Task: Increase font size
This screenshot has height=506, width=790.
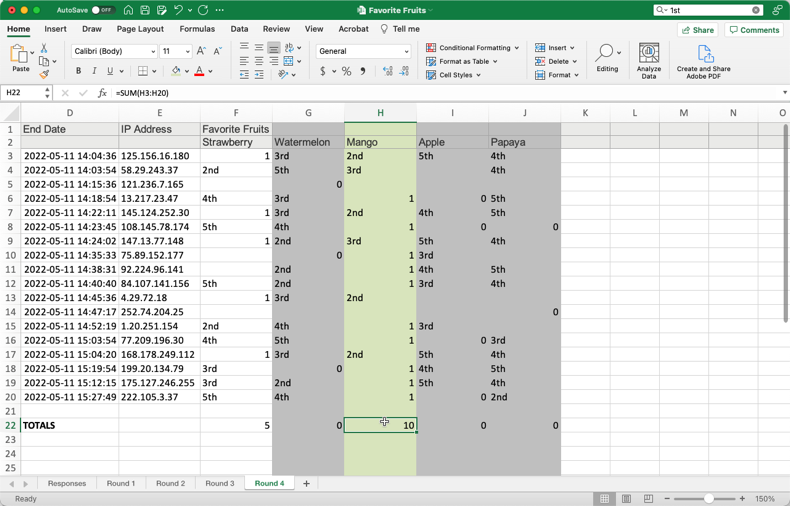Action: tap(201, 51)
